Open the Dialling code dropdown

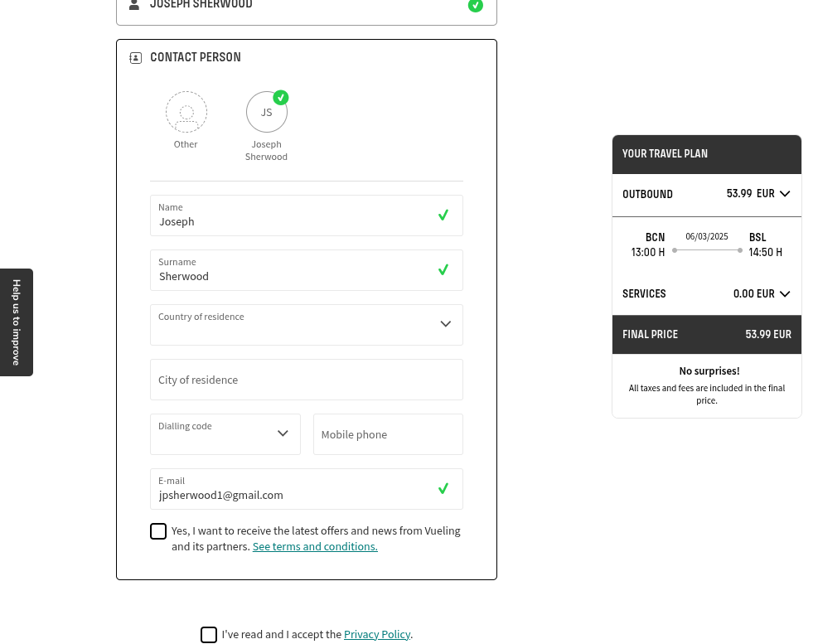pyautogui.click(x=225, y=434)
